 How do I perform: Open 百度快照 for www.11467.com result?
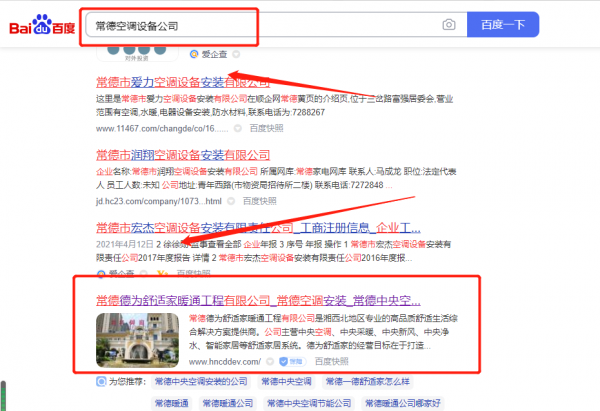point(266,129)
